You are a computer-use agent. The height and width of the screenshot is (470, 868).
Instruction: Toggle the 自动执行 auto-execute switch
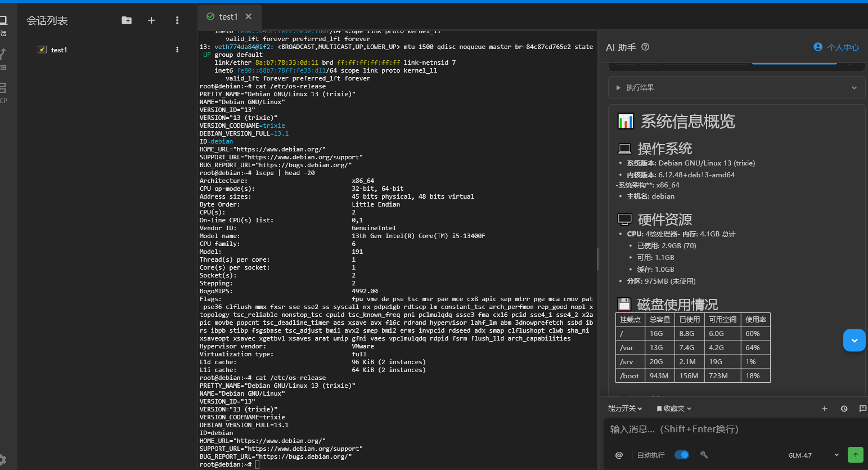point(682,455)
